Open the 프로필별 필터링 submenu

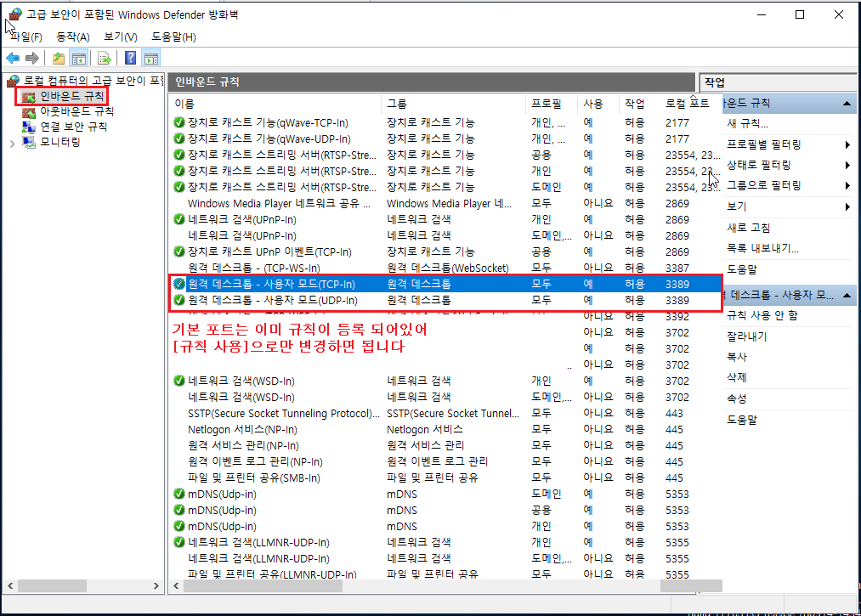tap(788, 144)
